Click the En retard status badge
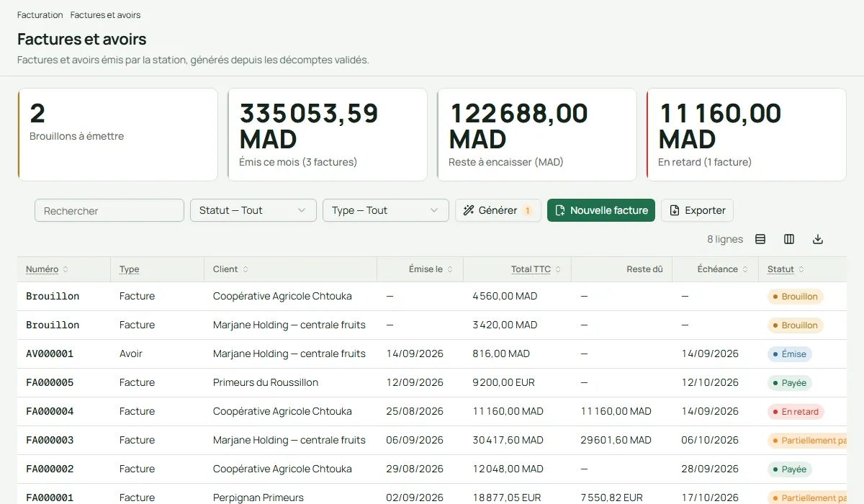The image size is (864, 504). (796, 412)
